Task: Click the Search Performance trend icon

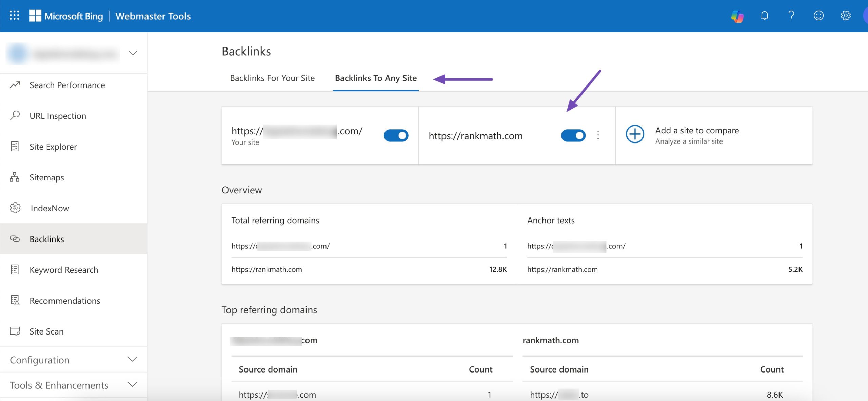Action: tap(15, 85)
